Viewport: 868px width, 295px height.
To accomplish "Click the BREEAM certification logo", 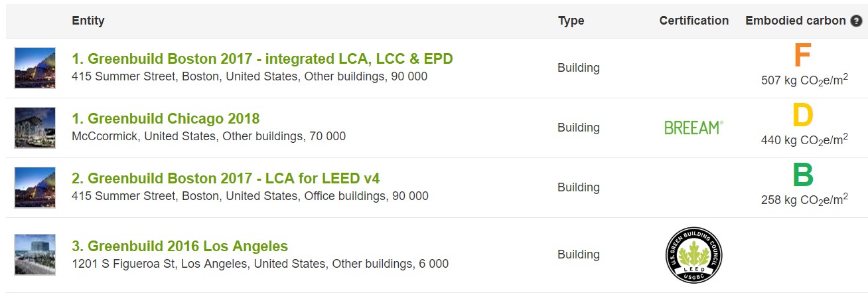I will point(693,128).
